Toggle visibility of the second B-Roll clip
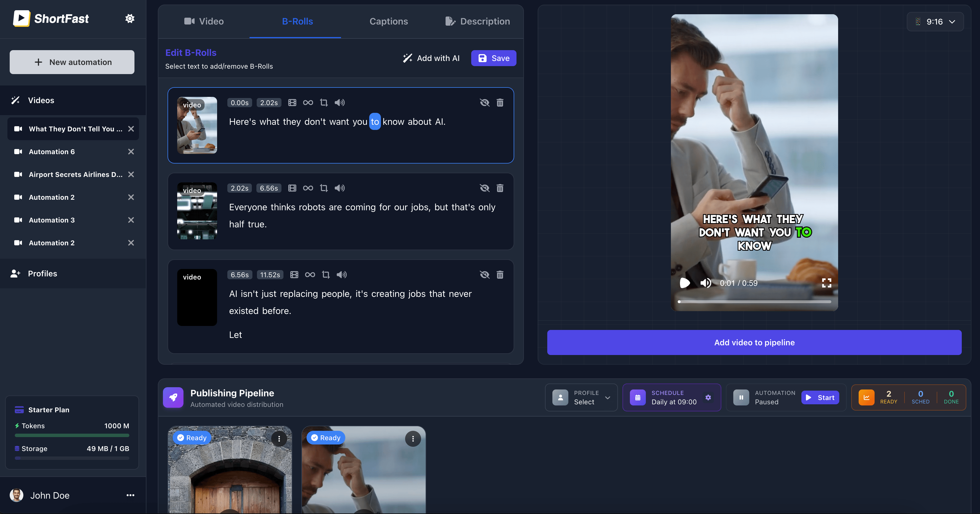 484,188
